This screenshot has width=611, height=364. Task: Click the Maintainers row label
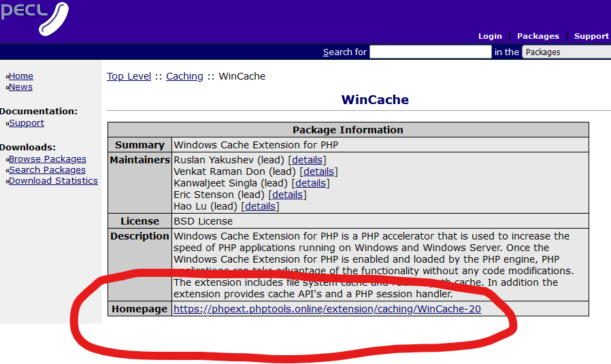(140, 160)
